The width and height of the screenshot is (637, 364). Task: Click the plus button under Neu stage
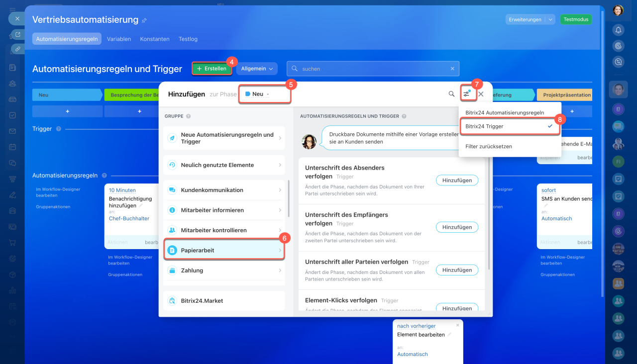(x=67, y=111)
